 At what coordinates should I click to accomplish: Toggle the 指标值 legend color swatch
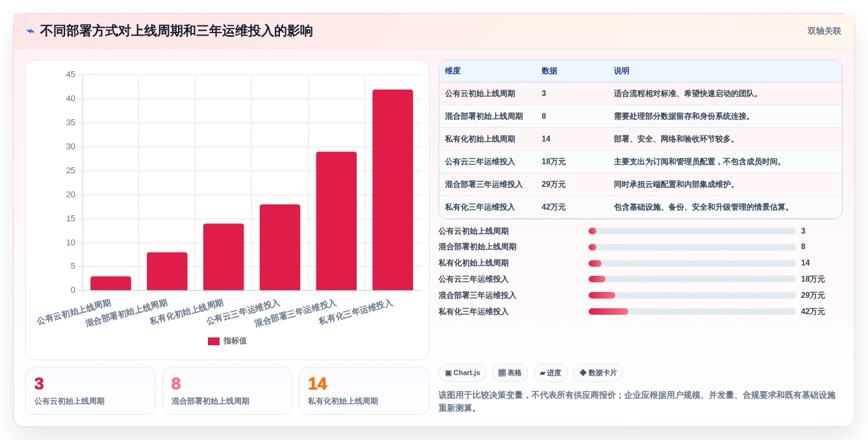coord(213,341)
